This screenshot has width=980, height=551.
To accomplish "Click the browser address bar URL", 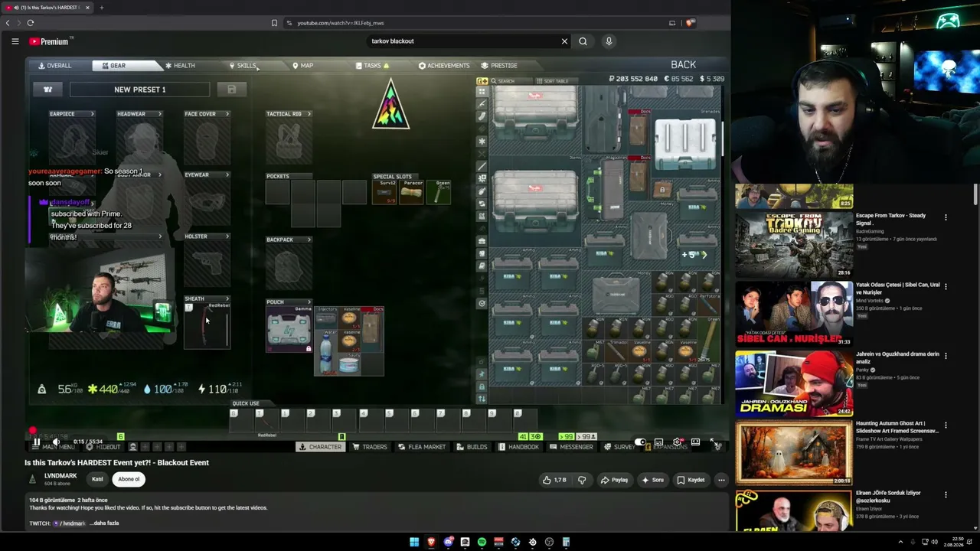I will [x=341, y=23].
